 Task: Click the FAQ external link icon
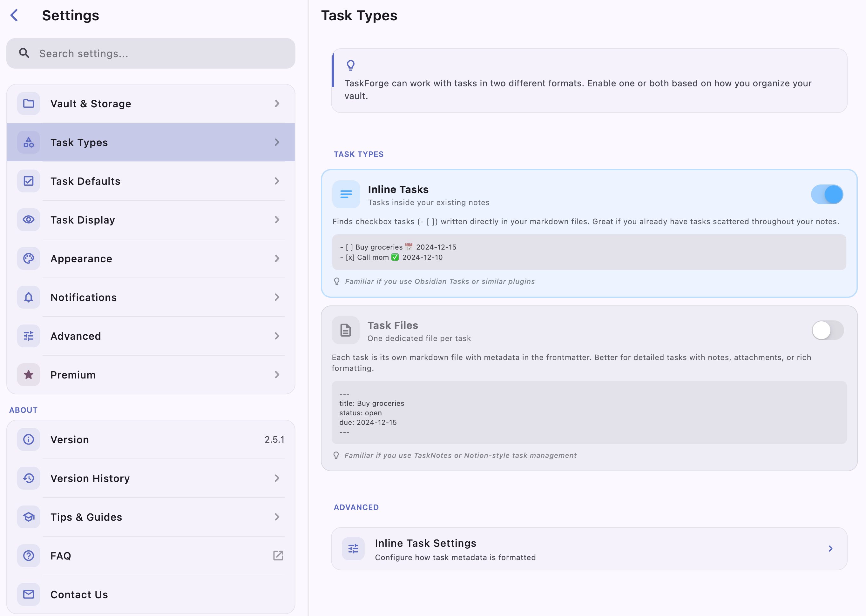tap(278, 556)
